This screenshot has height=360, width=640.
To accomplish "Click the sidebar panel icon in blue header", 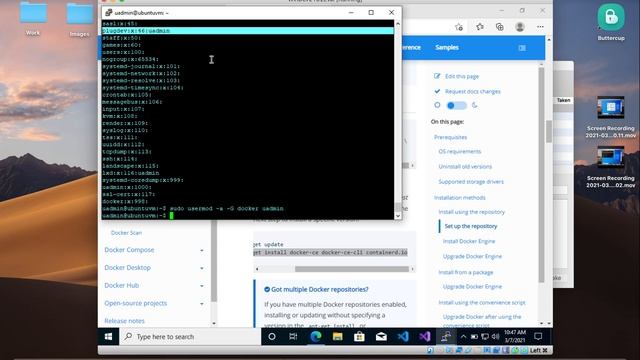I will (522, 48).
